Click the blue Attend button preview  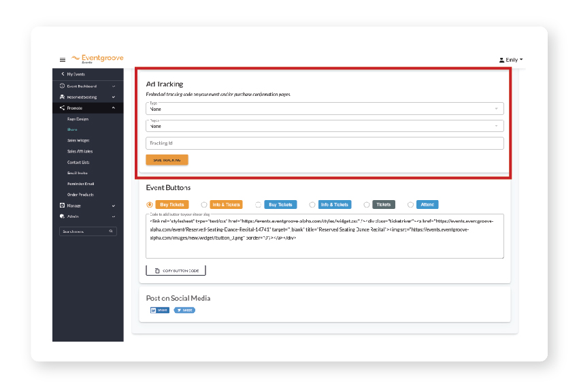coord(427,205)
